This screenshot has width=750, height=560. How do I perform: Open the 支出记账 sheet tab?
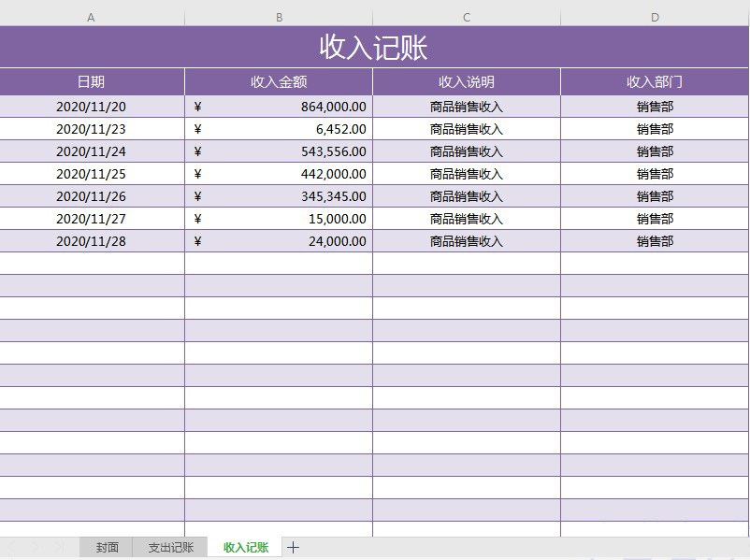click(x=170, y=547)
